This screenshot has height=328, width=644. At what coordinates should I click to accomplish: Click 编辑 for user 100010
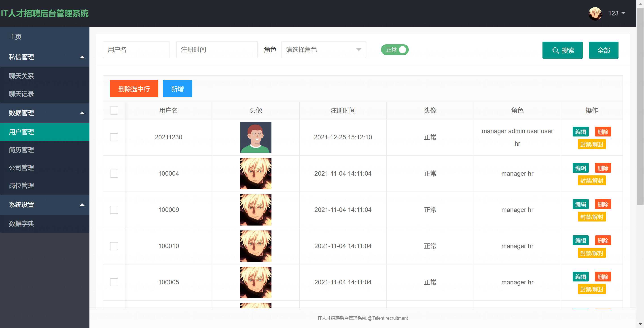click(x=580, y=241)
